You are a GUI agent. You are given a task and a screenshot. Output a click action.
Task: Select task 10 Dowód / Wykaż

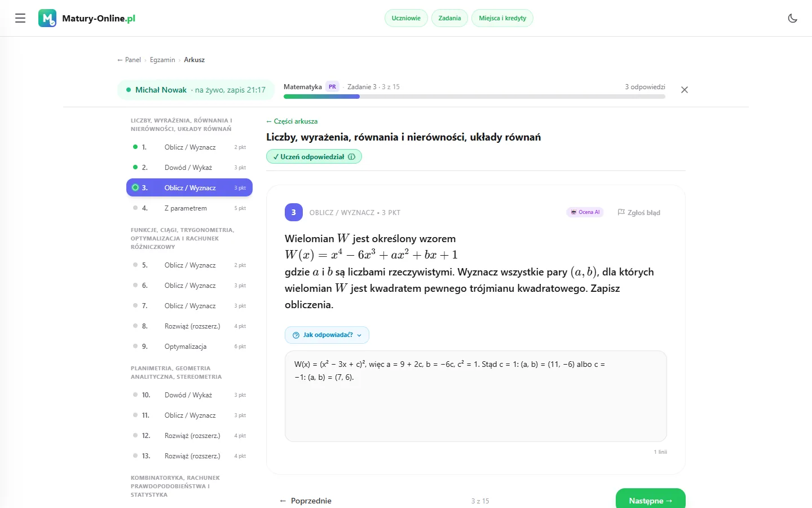point(189,395)
